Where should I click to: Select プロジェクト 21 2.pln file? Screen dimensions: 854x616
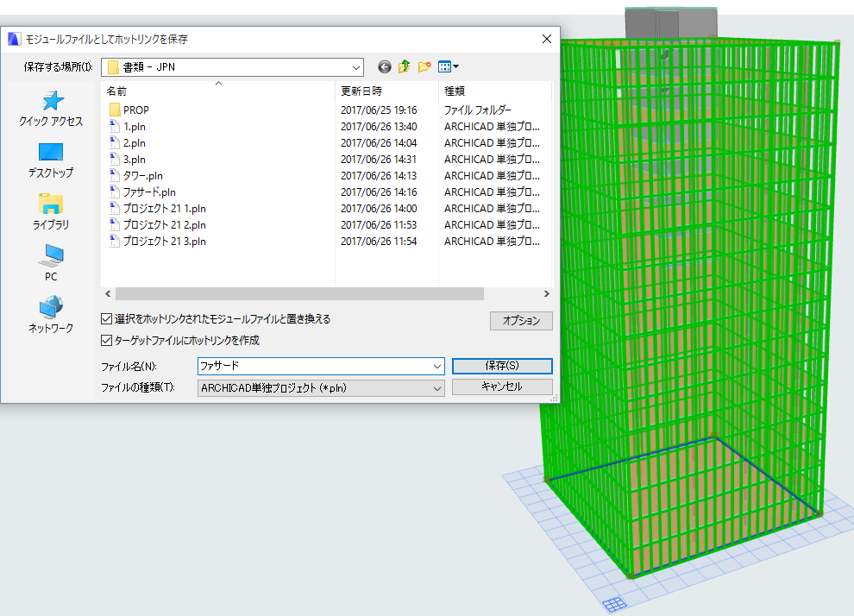(x=165, y=224)
